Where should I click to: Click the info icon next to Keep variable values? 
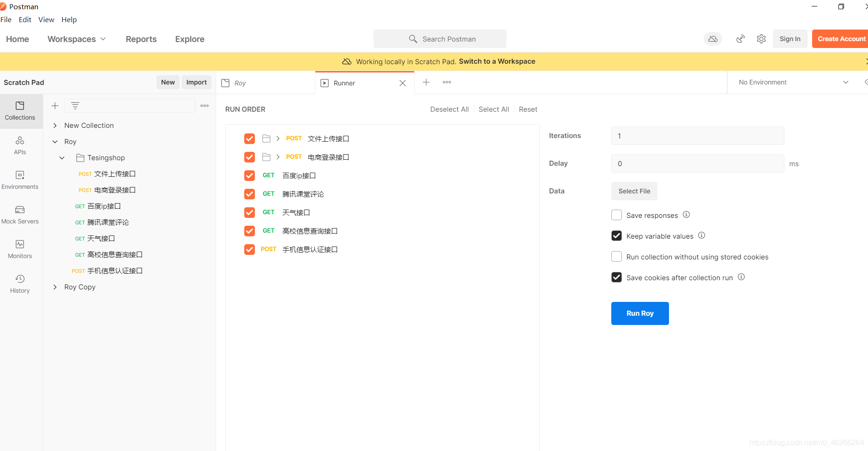pos(702,235)
